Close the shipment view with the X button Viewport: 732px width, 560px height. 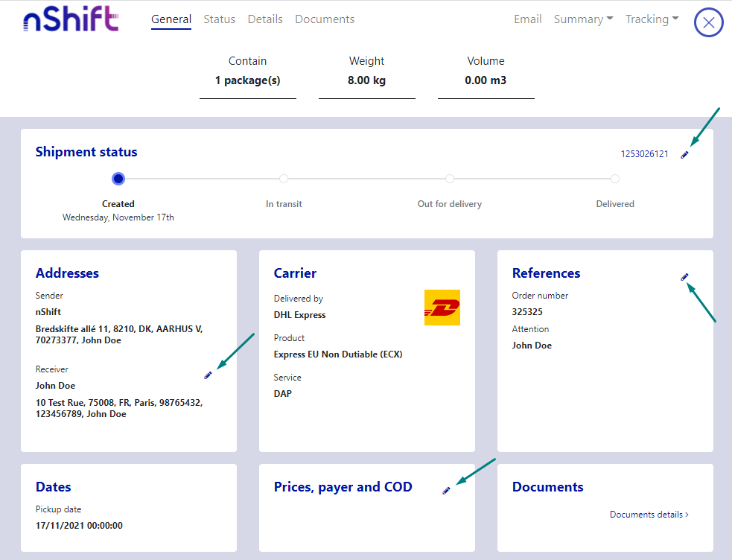point(708,23)
